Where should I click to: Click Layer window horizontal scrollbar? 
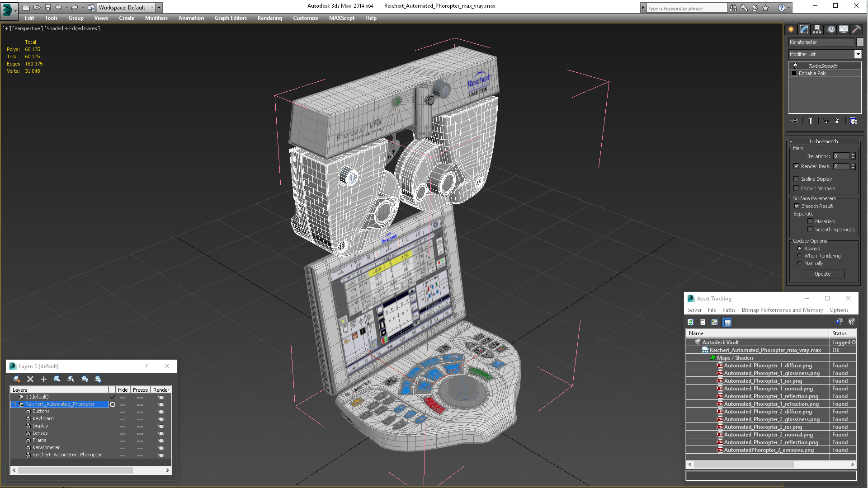coord(90,470)
